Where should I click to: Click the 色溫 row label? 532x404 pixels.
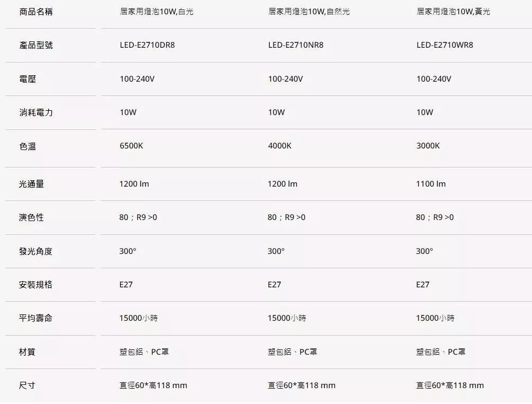[28, 146]
